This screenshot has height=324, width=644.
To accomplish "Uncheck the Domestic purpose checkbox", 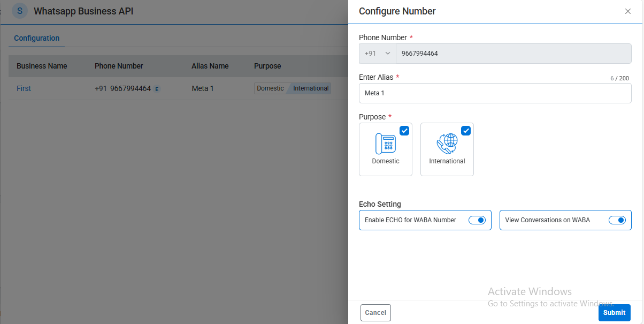I will pyautogui.click(x=404, y=131).
